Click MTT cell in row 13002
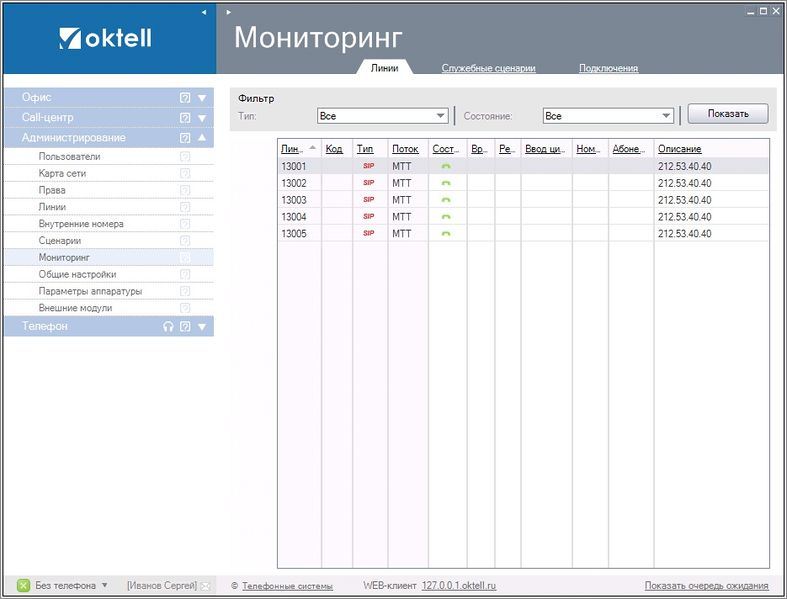Screen dimensions: 787x599 click(402, 183)
